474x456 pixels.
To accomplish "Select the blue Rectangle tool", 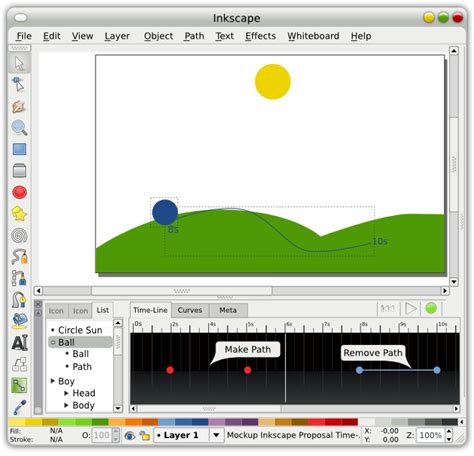I will point(19,149).
